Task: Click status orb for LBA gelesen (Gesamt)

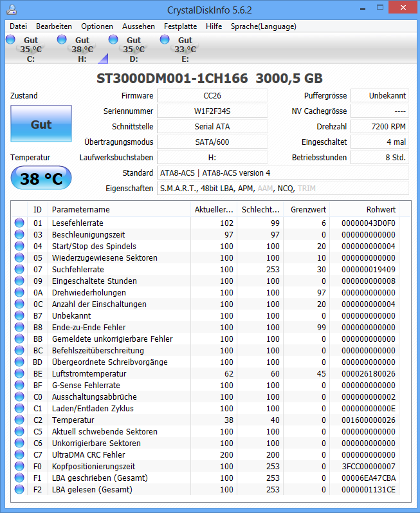Action: click(19, 489)
